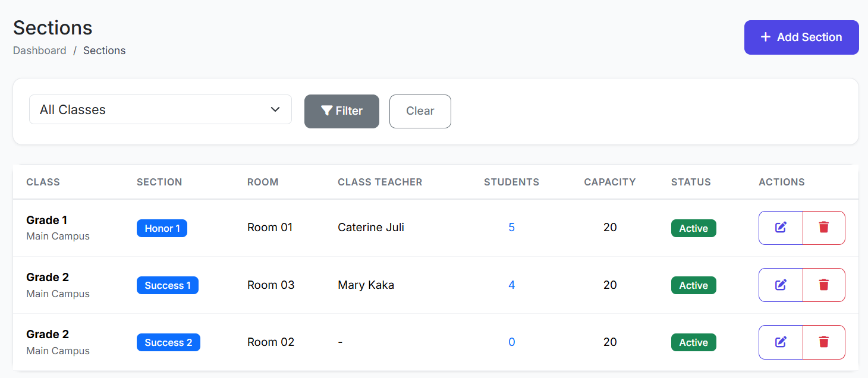Click the Honor 1 section badge
Screen dimensions: 868x378
(x=162, y=228)
